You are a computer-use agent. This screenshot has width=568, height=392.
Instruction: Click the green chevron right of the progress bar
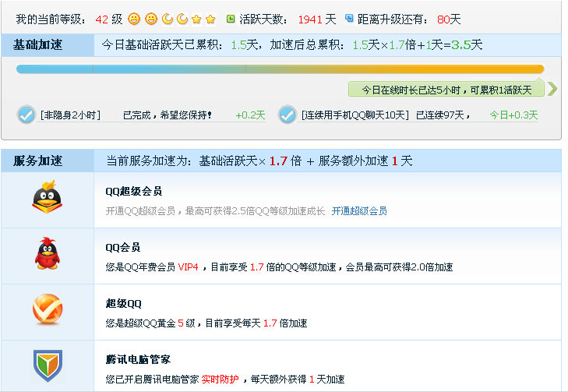pos(552,89)
